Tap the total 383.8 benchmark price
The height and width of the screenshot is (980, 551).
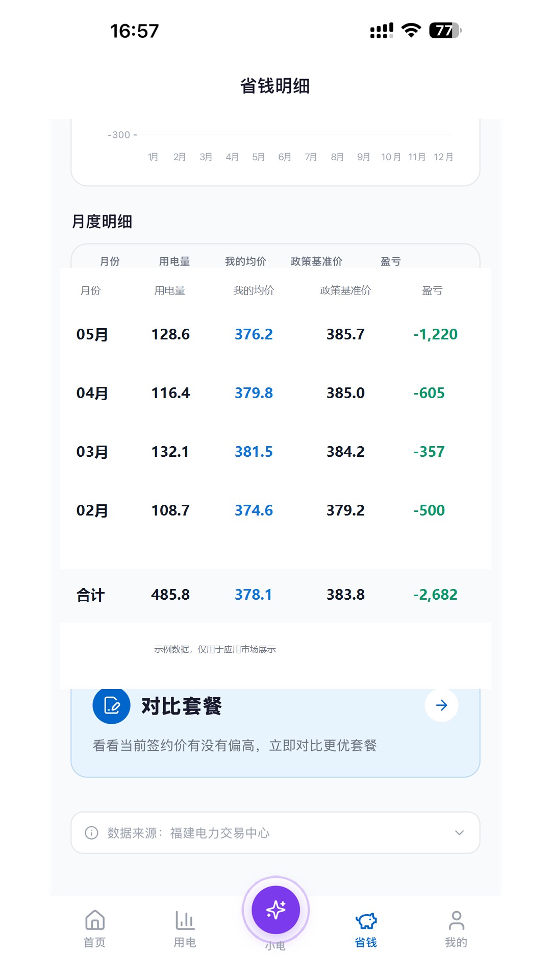point(345,595)
